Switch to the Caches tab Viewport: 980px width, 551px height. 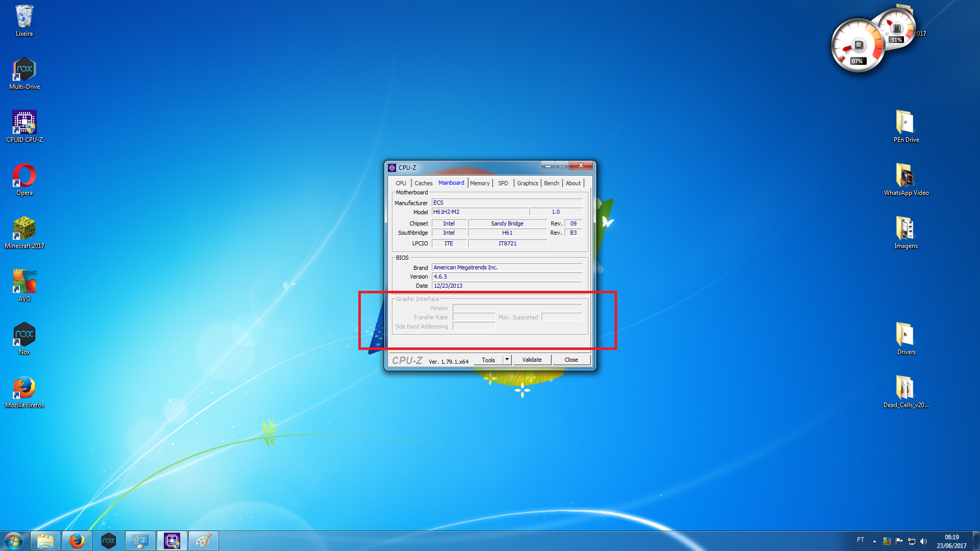click(x=423, y=183)
